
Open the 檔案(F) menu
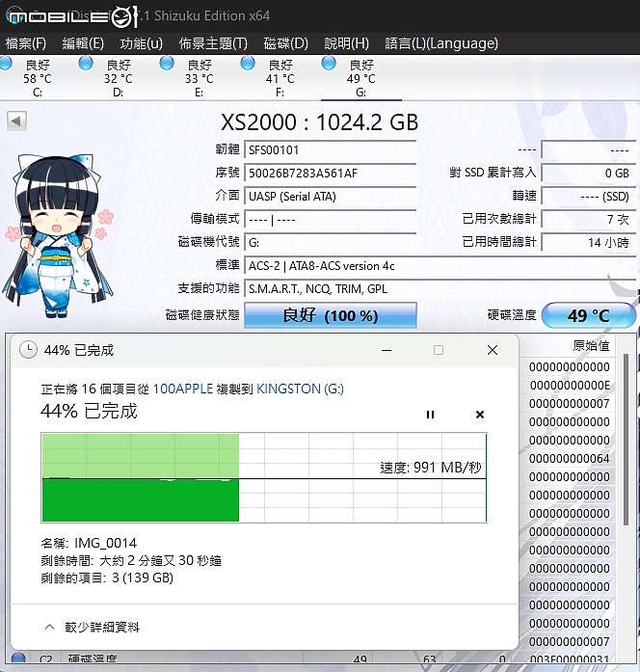[26, 43]
